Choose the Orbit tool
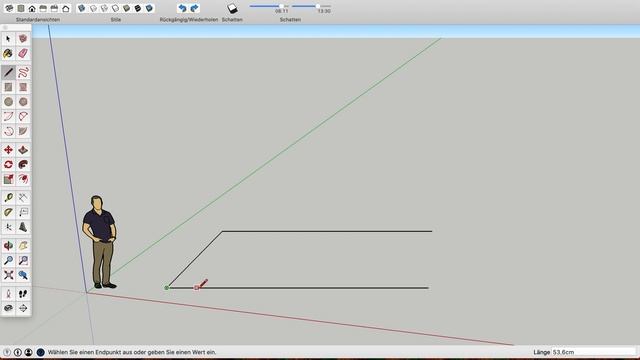640x360 pixels. click(8, 246)
